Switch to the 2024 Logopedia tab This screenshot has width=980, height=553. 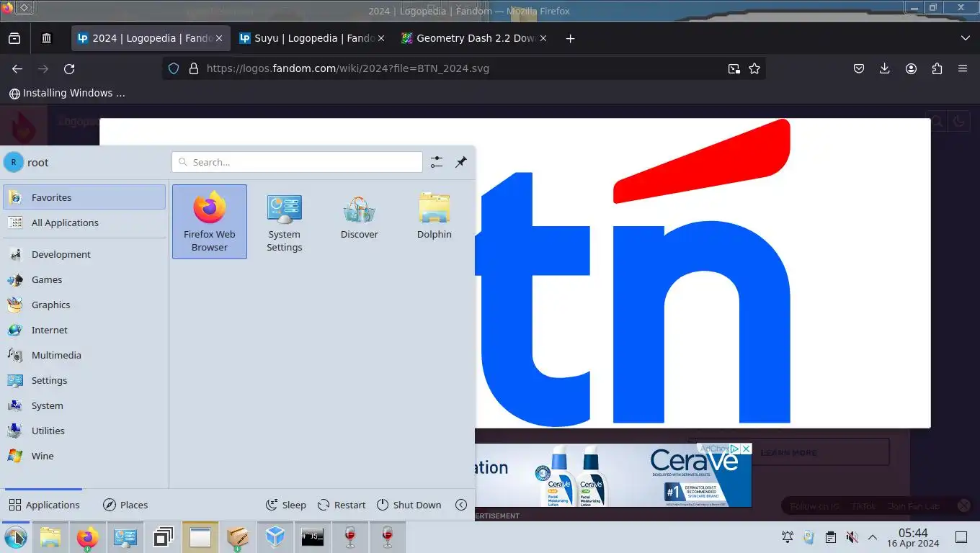[151, 38]
